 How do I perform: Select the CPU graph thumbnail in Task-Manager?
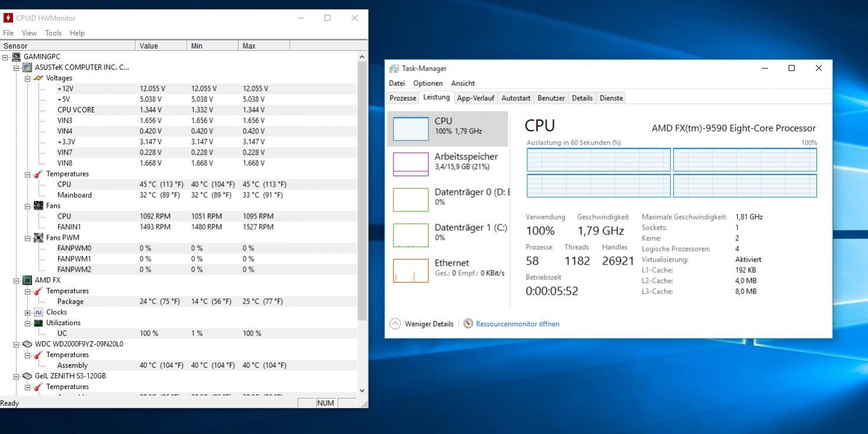point(411,128)
